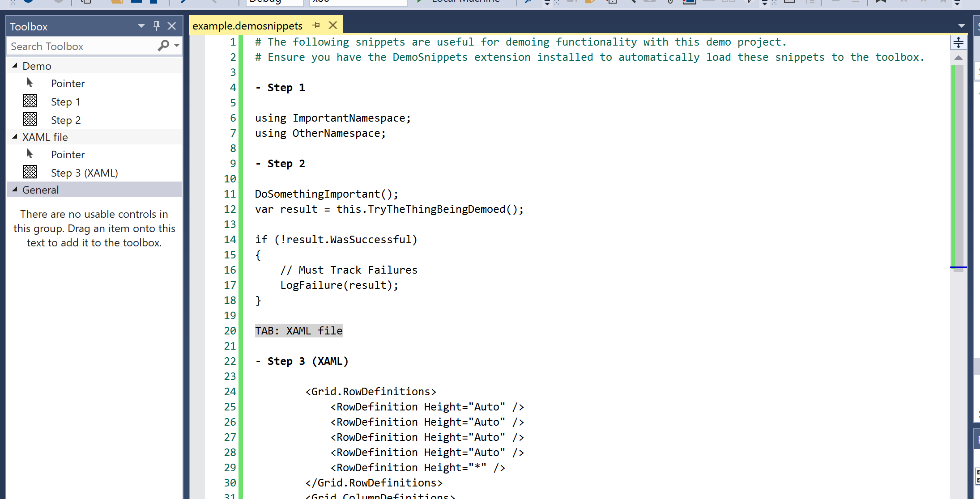
Task: Collapse the XAML file toolbox group
Action: point(15,137)
